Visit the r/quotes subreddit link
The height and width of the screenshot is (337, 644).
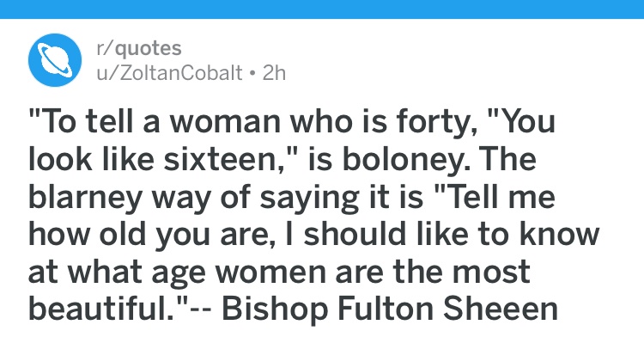point(139,48)
